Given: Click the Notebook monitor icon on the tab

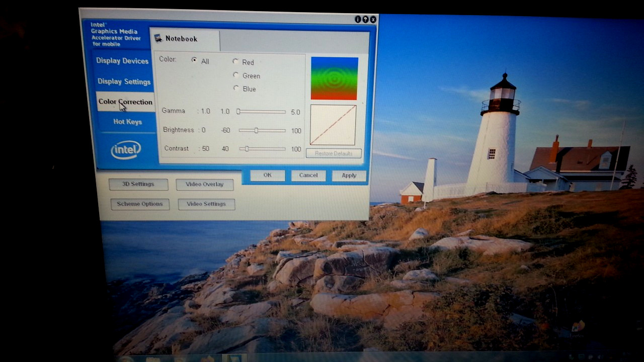Looking at the screenshot, I should pyautogui.click(x=158, y=38).
